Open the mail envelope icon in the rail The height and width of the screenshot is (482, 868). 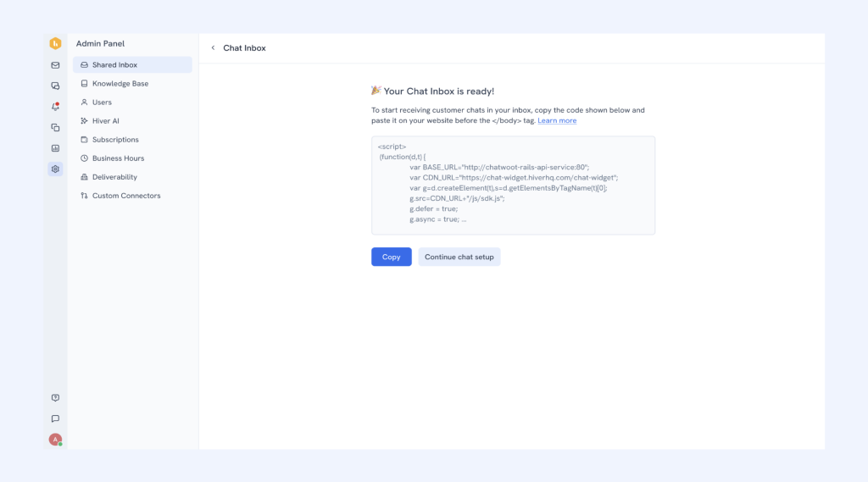[x=55, y=65]
